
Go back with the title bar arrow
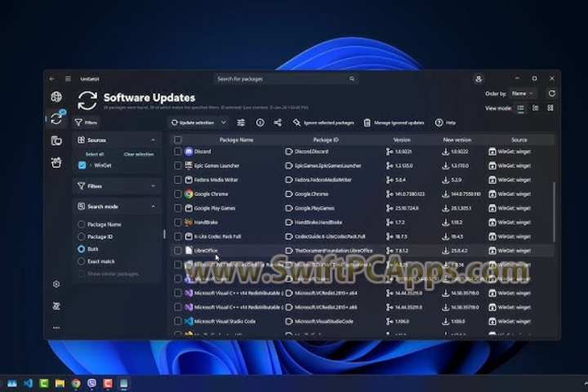click(51, 78)
